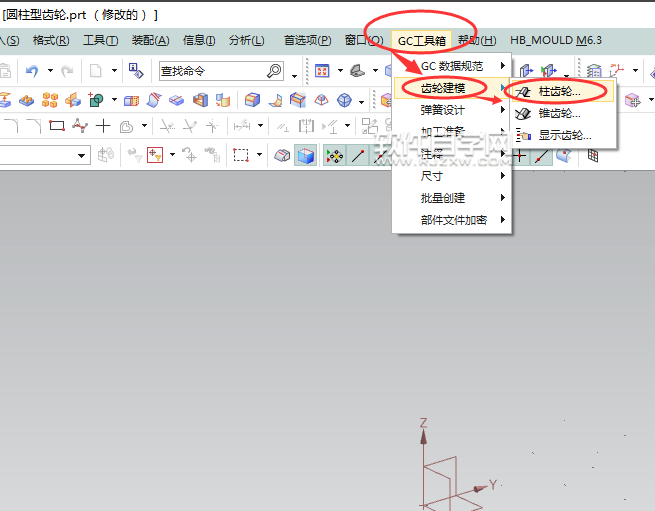This screenshot has height=511, width=655.
Task: Click the plus-shaped point icon
Action: pos(103,125)
